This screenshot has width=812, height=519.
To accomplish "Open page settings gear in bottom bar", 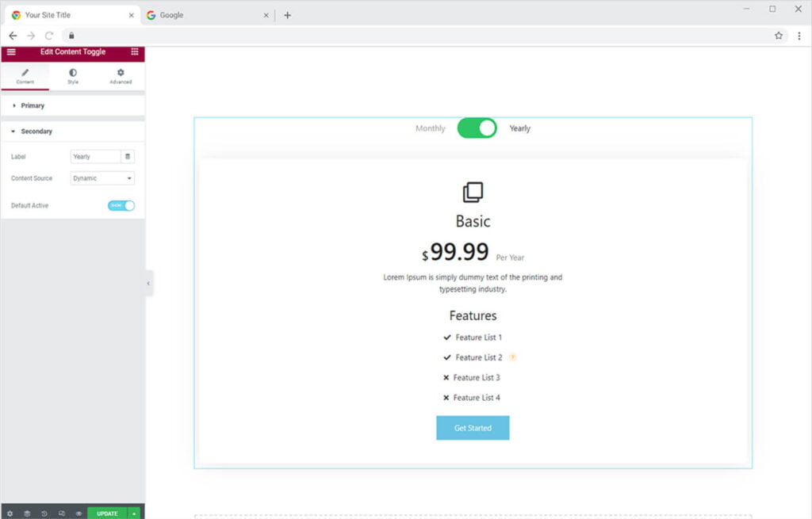I will point(10,513).
